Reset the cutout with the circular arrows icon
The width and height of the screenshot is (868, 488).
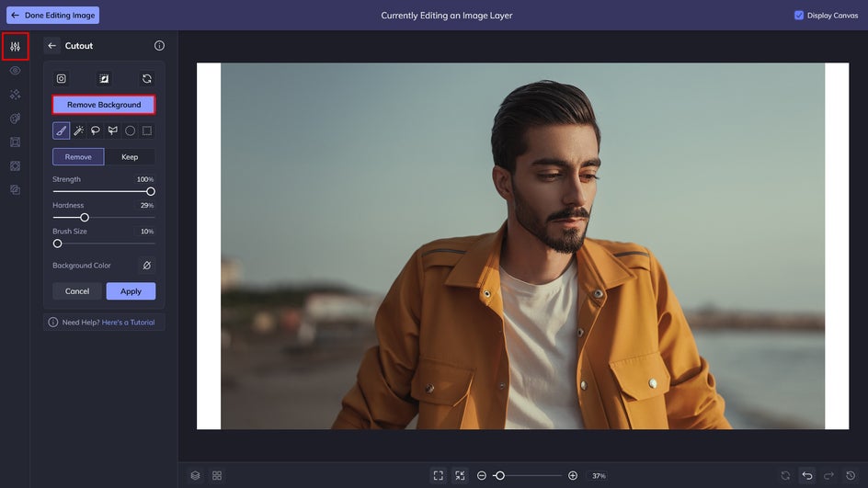coord(147,78)
